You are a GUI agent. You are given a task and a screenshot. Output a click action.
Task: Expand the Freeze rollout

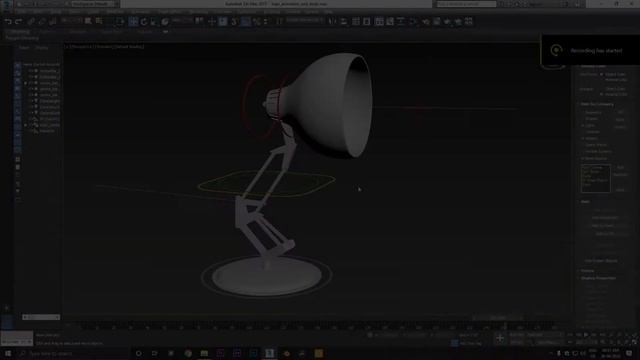pos(588,271)
